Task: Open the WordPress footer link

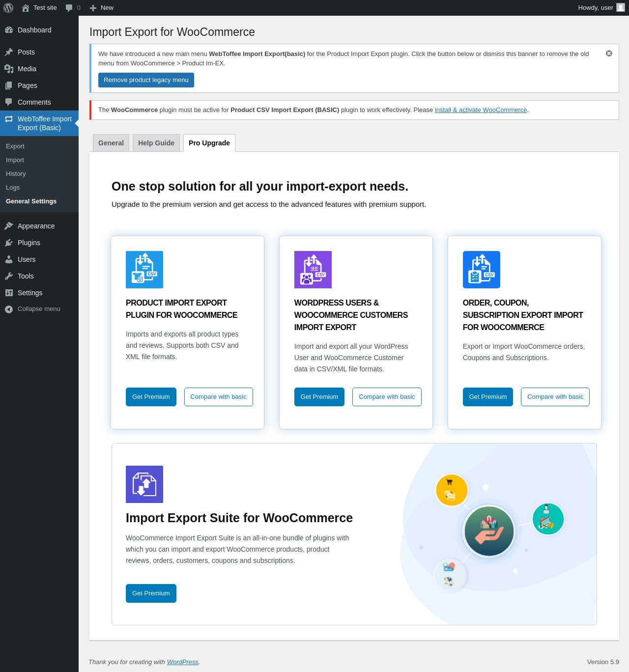Action: click(183, 662)
